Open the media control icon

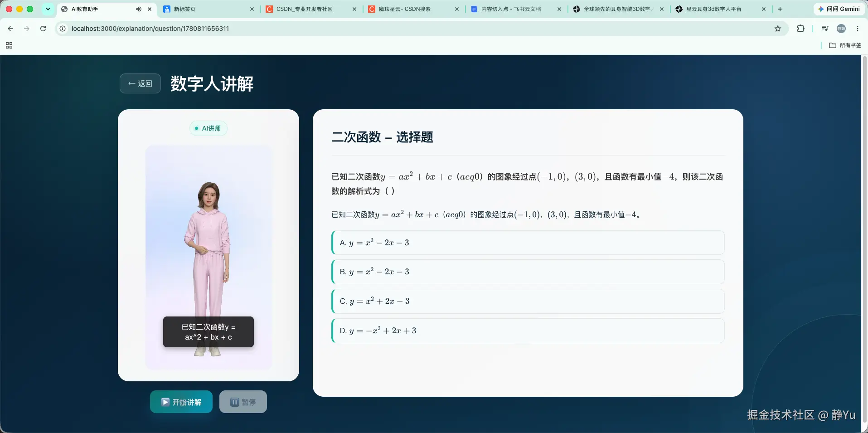[x=825, y=29]
